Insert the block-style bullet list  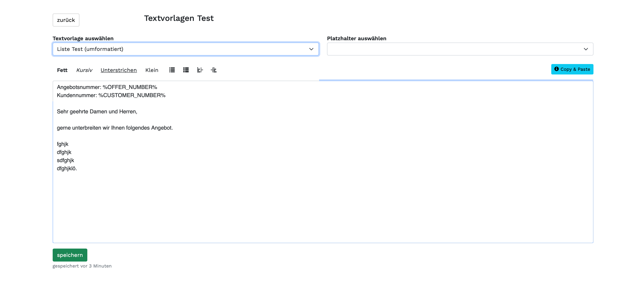click(186, 70)
